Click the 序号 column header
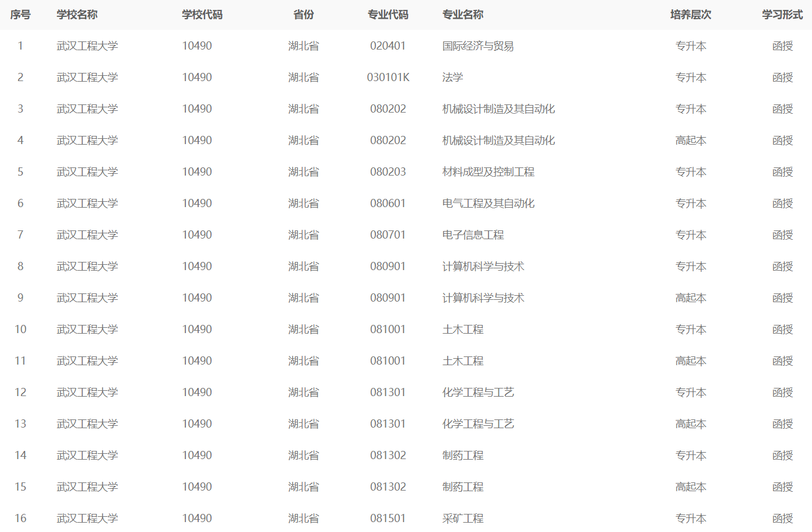812x532 pixels. pyautogui.click(x=20, y=15)
